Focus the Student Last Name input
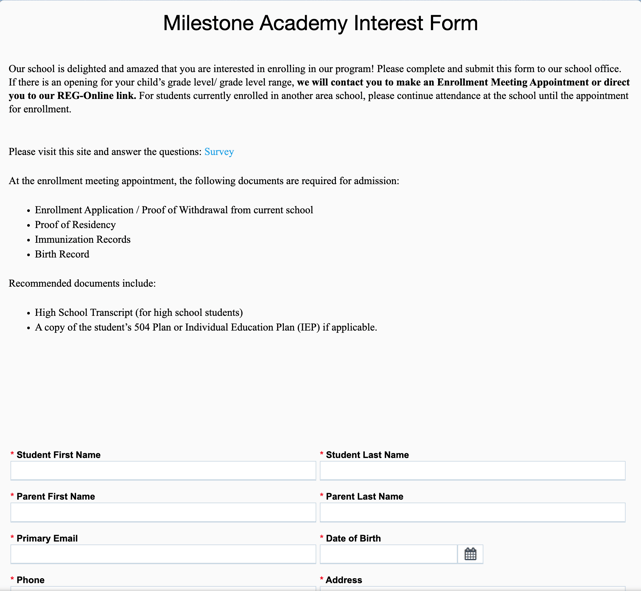641x591 pixels. [472, 471]
